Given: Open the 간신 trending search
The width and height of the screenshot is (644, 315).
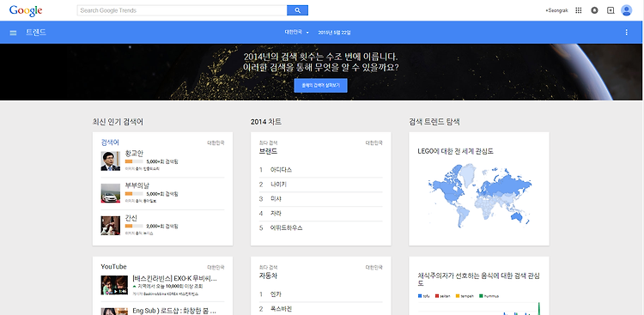Looking at the screenshot, I should (x=131, y=218).
